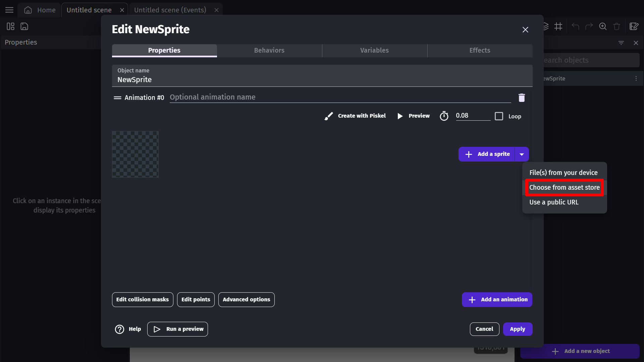Open objects filter options icon
This screenshot has width=644, height=362.
[621, 43]
